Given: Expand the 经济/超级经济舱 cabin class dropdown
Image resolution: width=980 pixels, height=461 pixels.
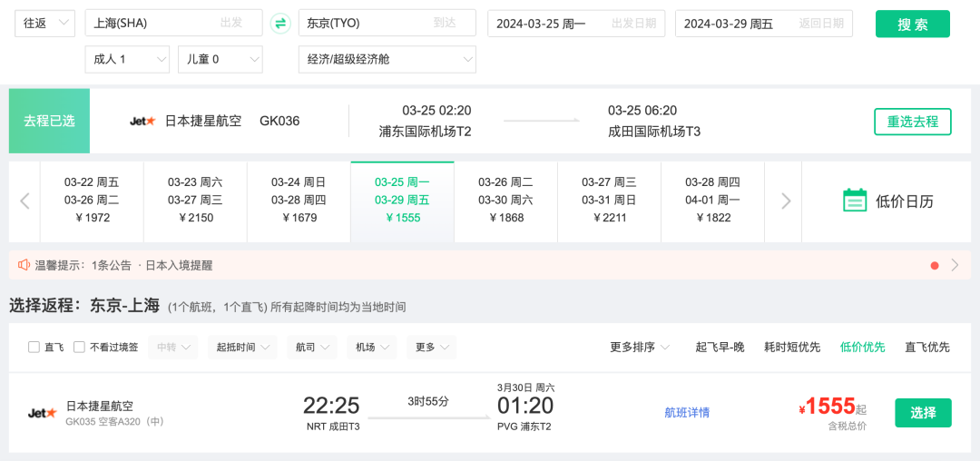Looking at the screenshot, I should (387, 60).
